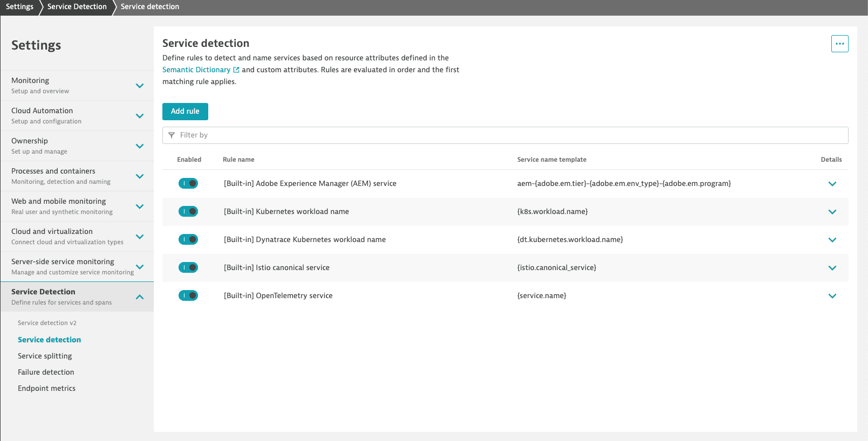The height and width of the screenshot is (441, 868).
Task: Expand details of Built-in Kubernetes workload name
Action: [x=832, y=212]
